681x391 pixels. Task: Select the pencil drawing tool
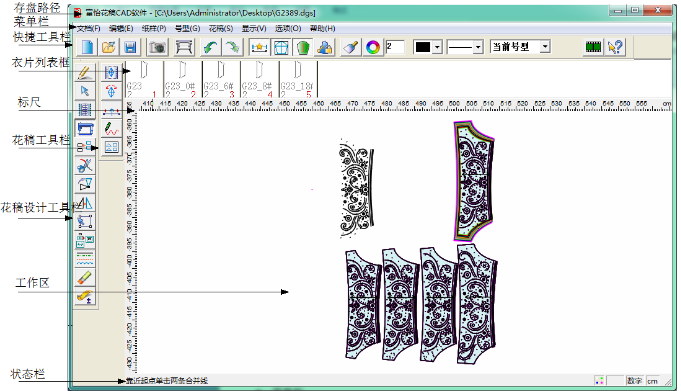click(85, 72)
